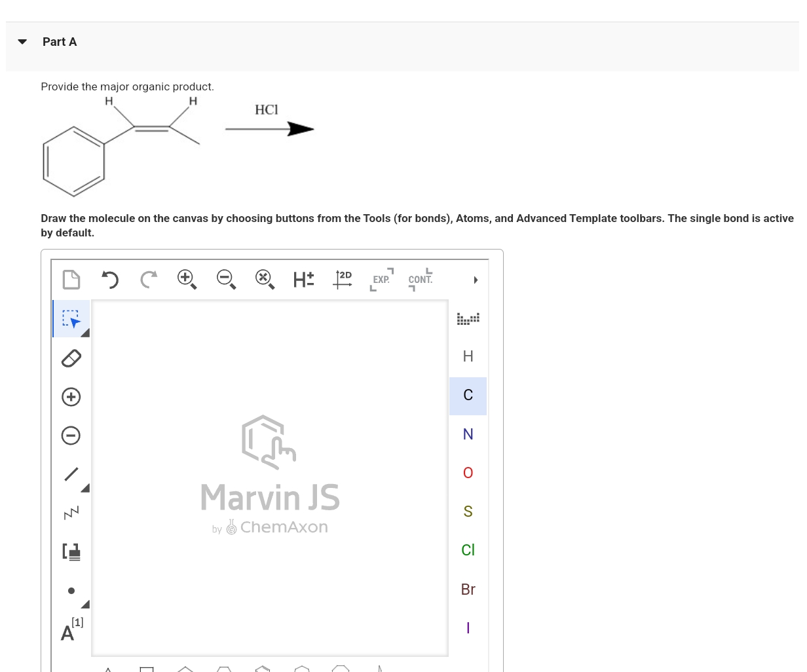Click the new blank document icon
The height and width of the screenshot is (672, 807).
(71, 280)
